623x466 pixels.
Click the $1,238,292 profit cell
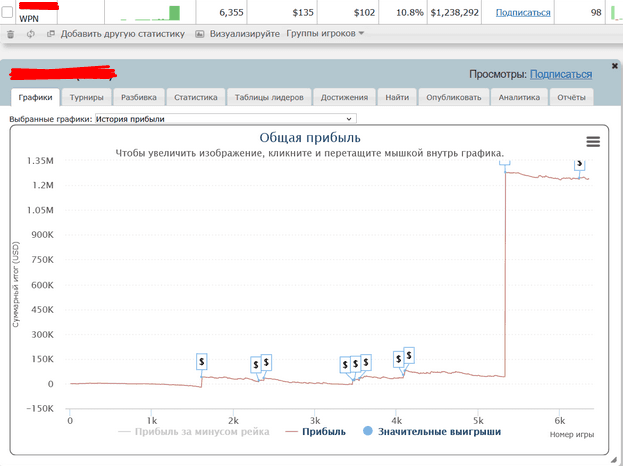pyautogui.click(x=455, y=13)
